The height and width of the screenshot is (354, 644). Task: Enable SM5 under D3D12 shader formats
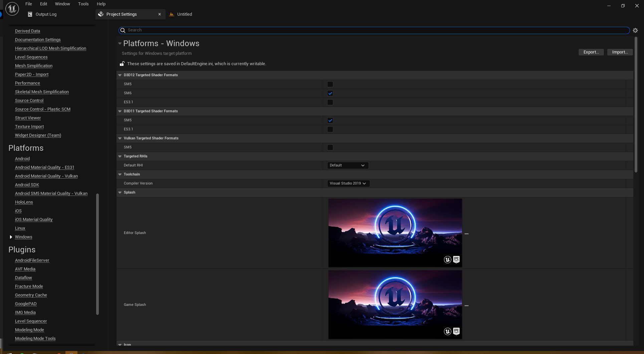point(330,84)
